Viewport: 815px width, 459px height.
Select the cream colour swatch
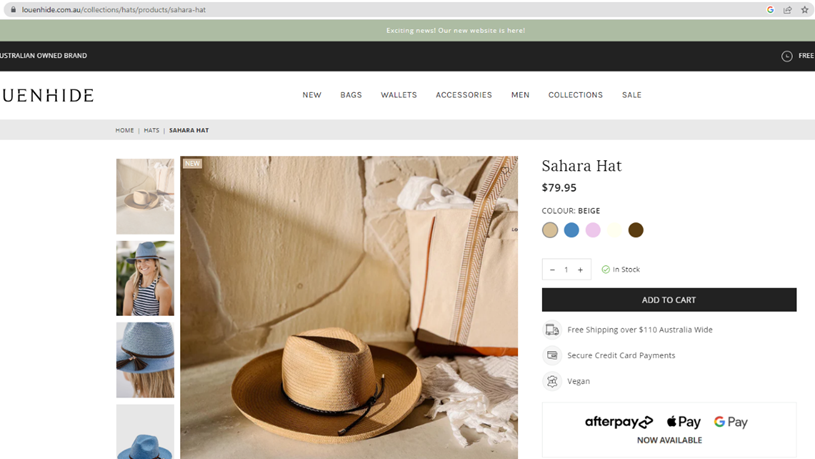614,230
